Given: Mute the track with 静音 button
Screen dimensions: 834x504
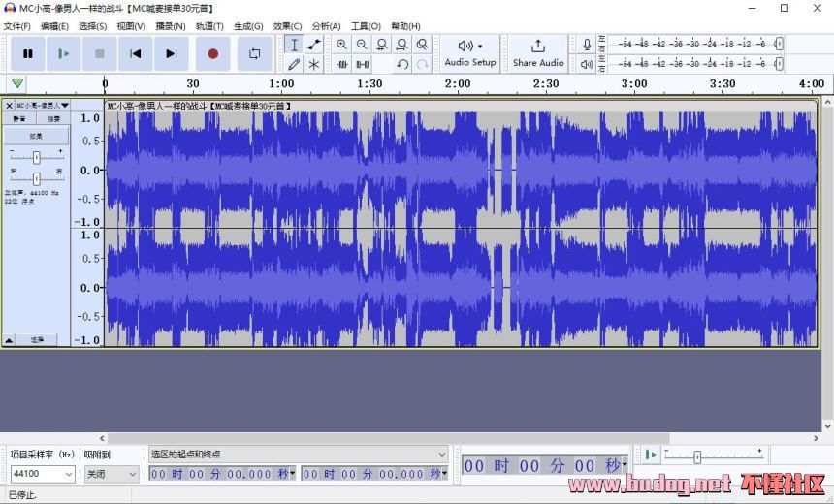Looking at the screenshot, I should (x=19, y=119).
